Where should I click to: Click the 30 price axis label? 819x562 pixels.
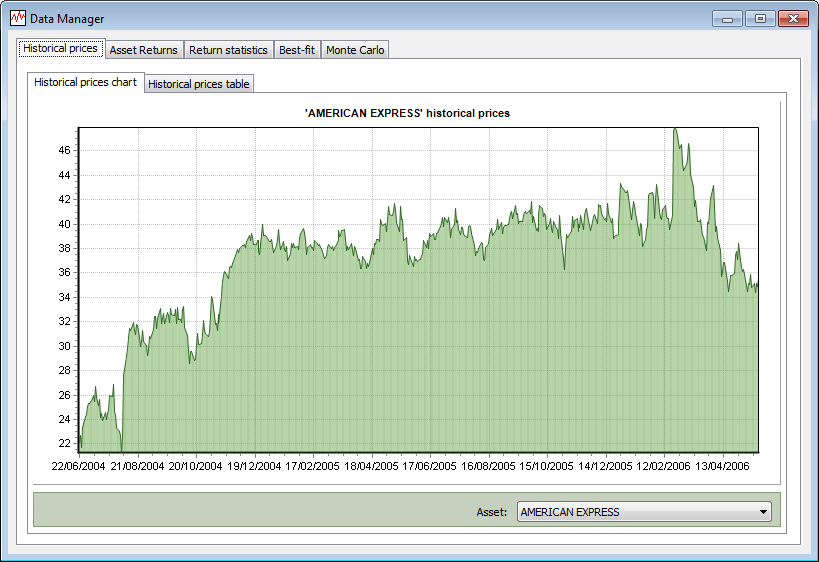pyautogui.click(x=64, y=346)
